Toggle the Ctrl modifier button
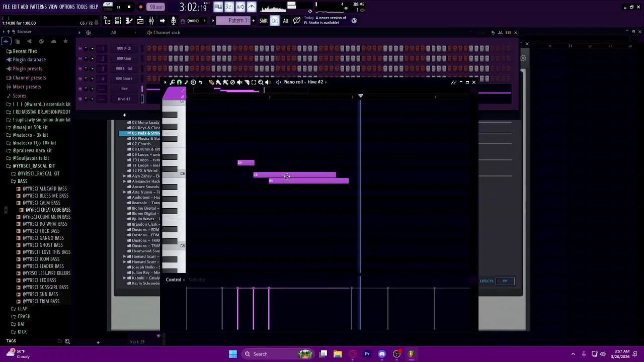 pos(275,21)
